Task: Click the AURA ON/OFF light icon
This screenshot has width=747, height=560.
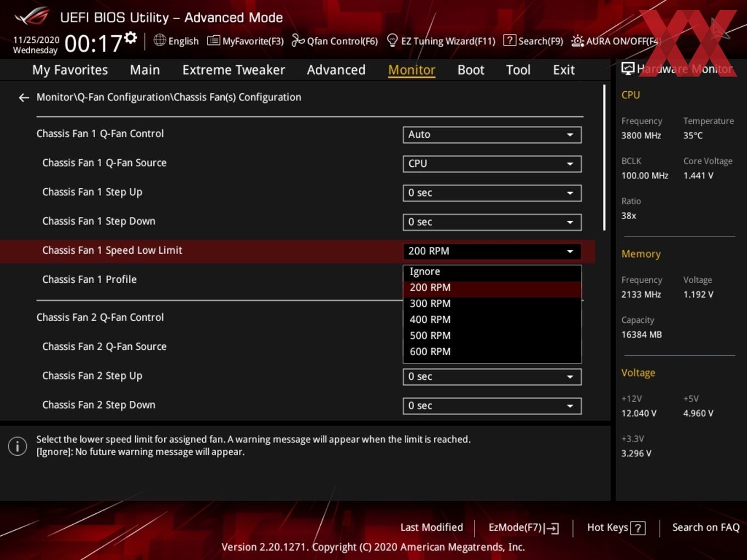Action: point(577,41)
